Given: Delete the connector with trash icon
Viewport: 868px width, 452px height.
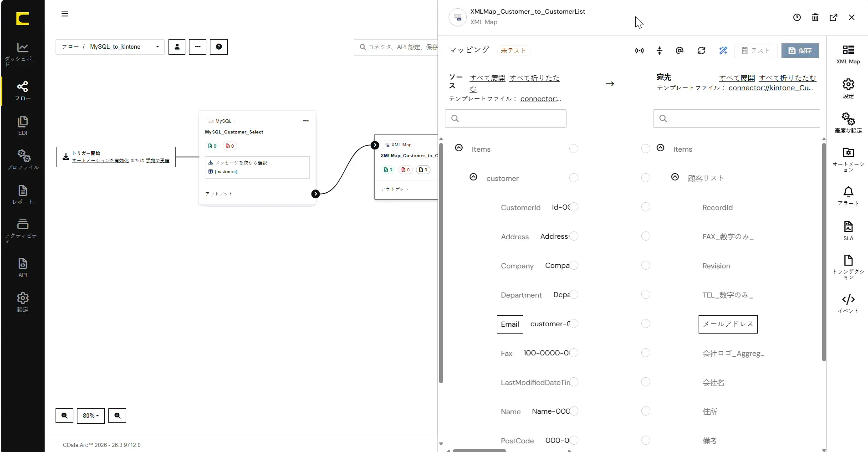Looking at the screenshot, I should click(x=815, y=17).
